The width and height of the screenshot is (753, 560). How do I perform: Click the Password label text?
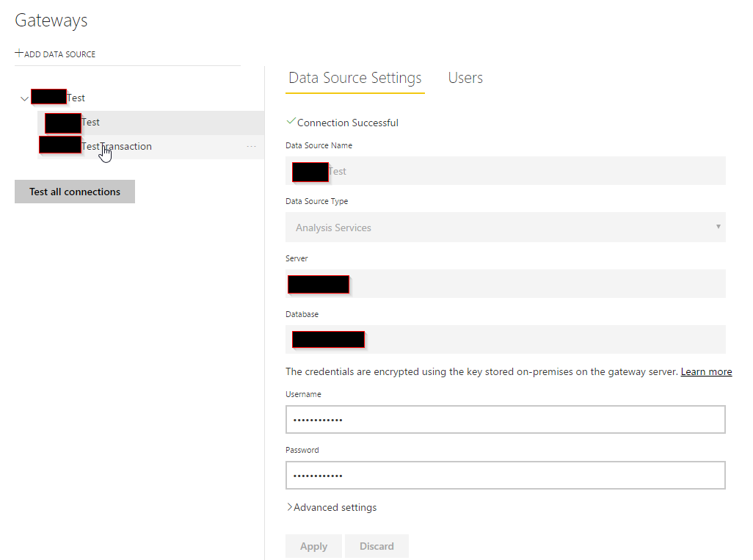point(302,450)
